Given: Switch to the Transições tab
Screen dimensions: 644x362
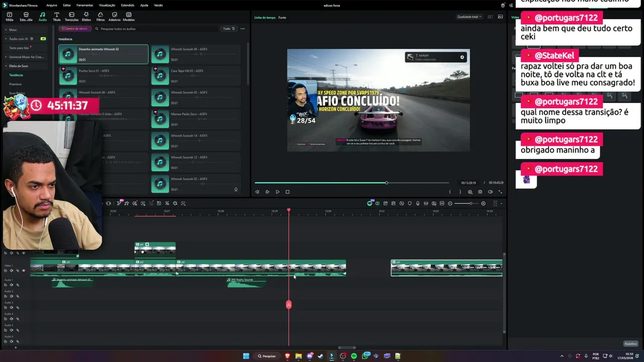Looking at the screenshot, I should [x=71, y=17].
